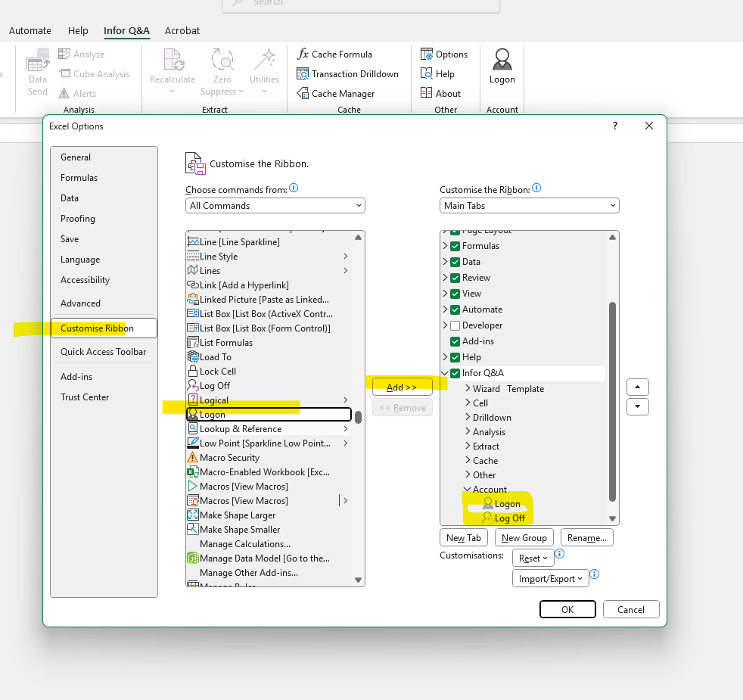Click info icon beside Choose commands from
Viewport: 743px width, 700px height.
coord(294,188)
